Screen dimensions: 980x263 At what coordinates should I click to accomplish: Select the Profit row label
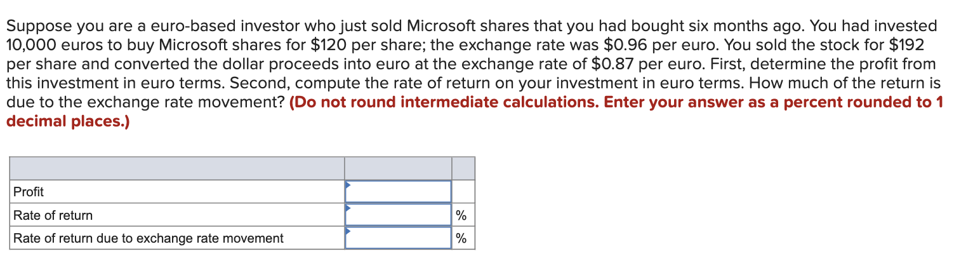click(x=29, y=192)
